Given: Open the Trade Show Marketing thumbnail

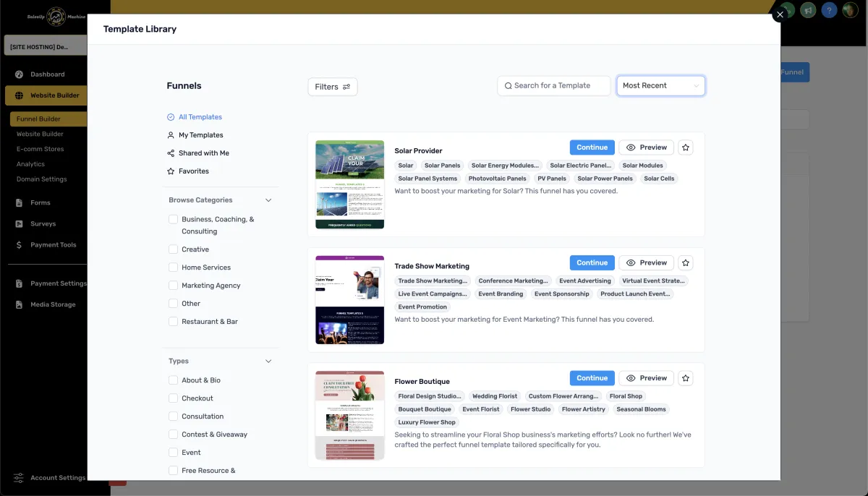Looking at the screenshot, I should [x=349, y=299].
